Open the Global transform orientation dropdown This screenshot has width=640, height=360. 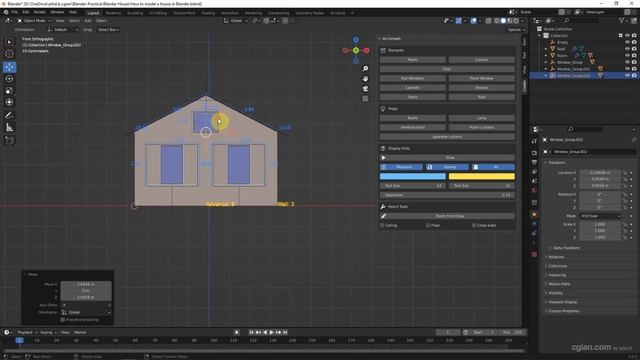236,20
